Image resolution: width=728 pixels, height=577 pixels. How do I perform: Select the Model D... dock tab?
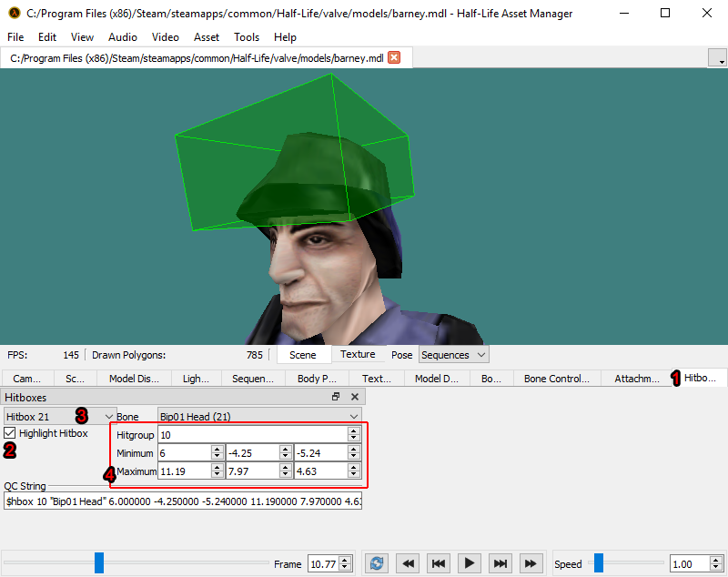coord(437,379)
